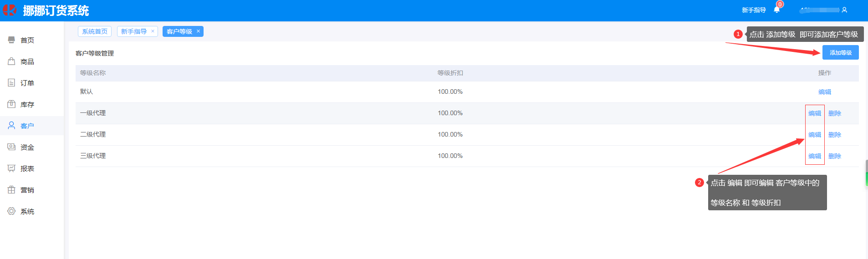
Task: Delete the 一级代理 level
Action: click(x=834, y=113)
